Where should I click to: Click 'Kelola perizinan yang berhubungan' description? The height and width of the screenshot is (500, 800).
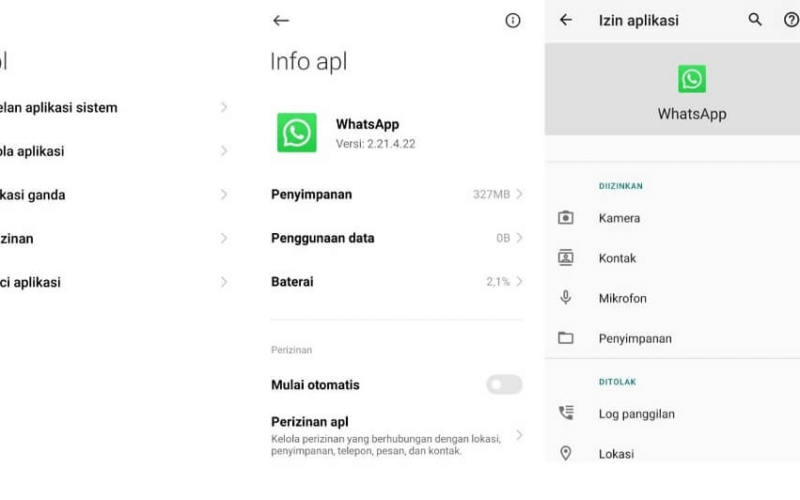386,445
